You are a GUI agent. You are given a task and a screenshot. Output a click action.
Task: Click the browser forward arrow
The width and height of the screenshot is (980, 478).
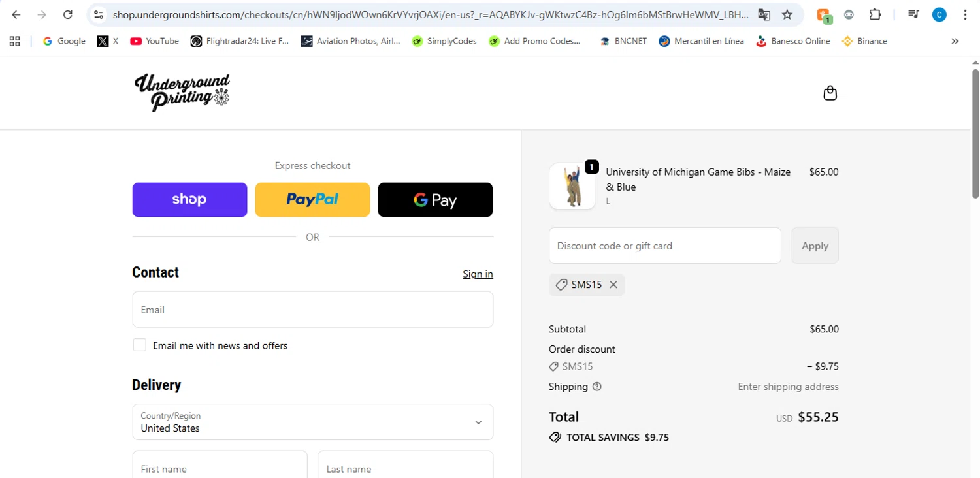[42, 14]
